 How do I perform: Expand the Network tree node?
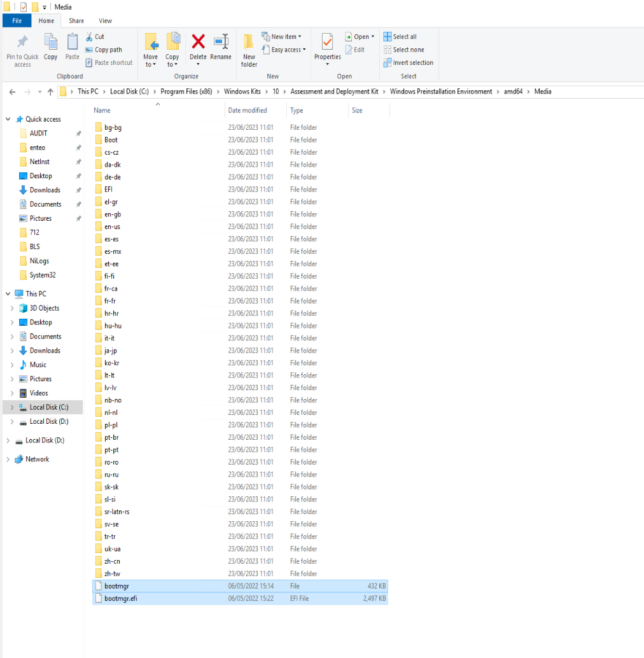click(8, 459)
